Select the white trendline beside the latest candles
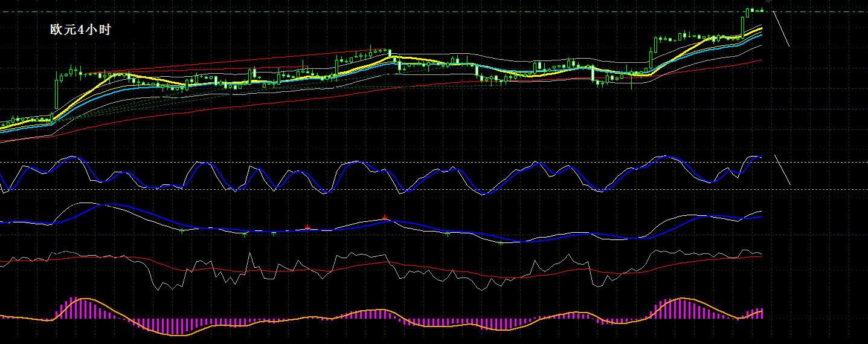 pyautogui.click(x=781, y=28)
